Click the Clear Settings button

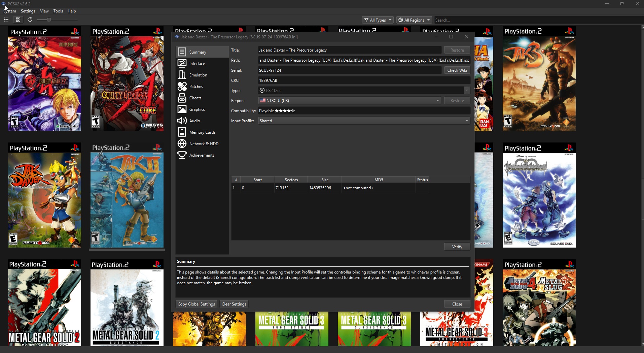click(234, 304)
